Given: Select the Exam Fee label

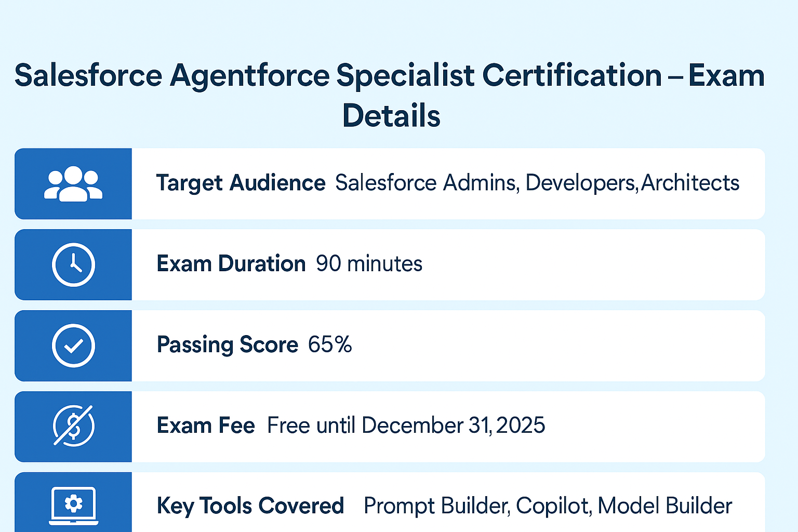Looking at the screenshot, I should pos(206,425).
